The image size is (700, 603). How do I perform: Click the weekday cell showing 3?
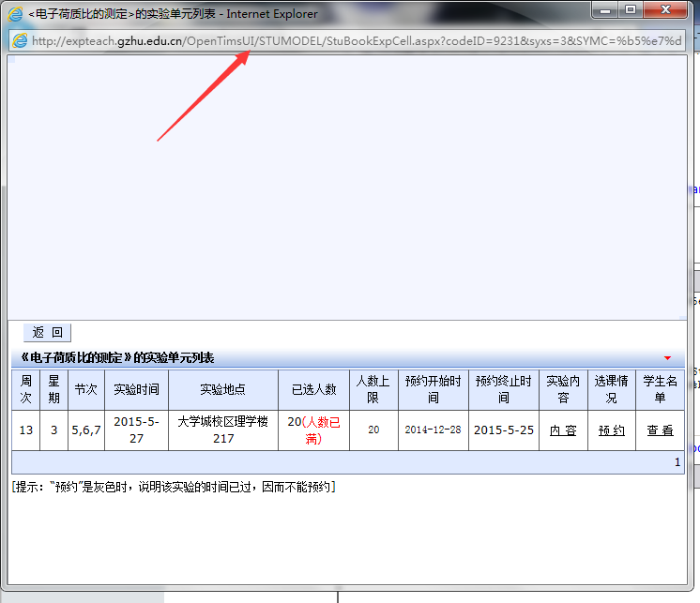point(54,430)
